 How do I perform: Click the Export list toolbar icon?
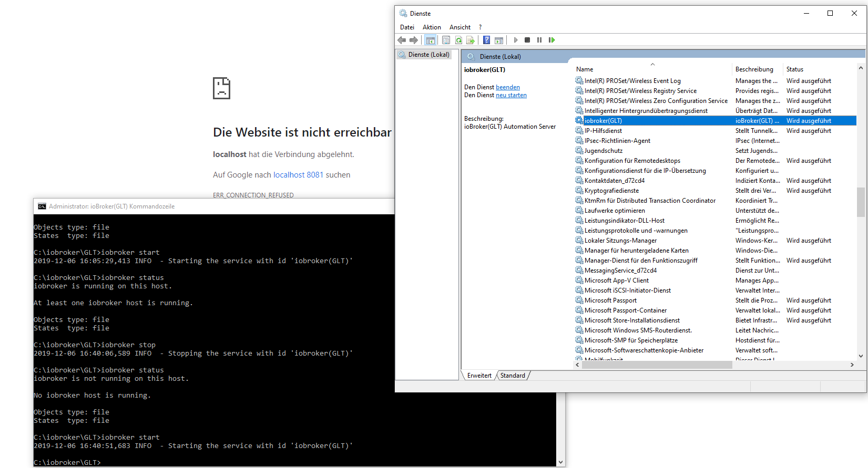point(471,40)
